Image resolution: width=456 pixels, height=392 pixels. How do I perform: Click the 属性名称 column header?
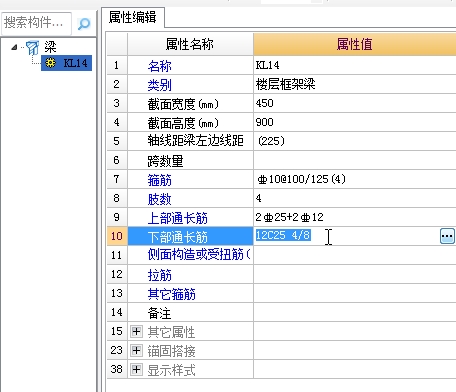point(190,44)
